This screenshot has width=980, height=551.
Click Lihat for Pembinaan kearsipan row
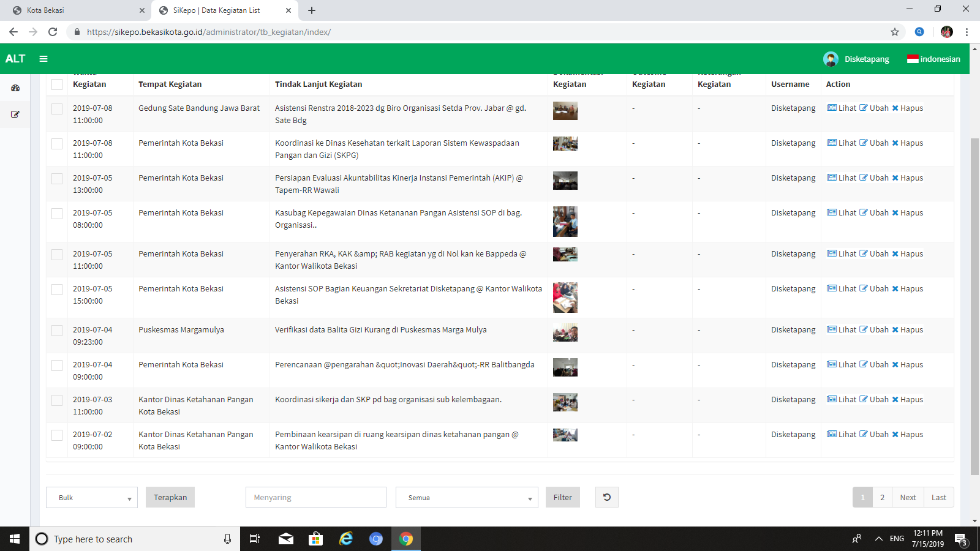842,434
